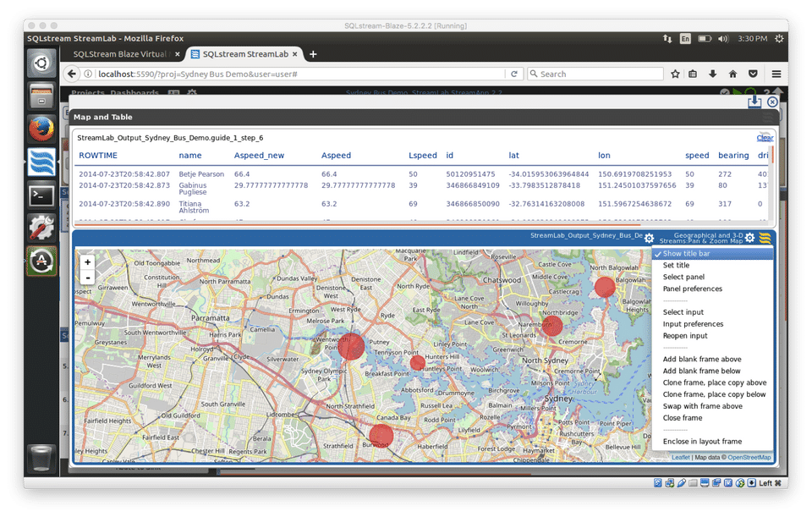Click the panel gear beside Pan & Zoom Map

pos(749,238)
